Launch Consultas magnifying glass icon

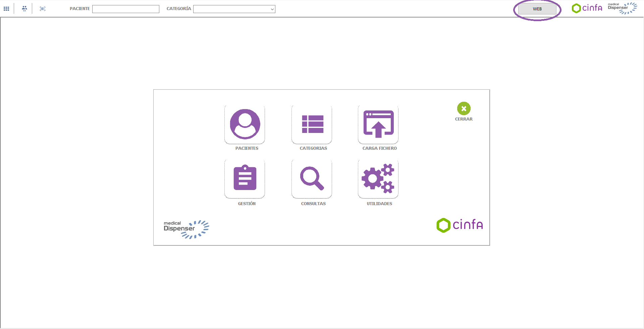[x=312, y=179]
